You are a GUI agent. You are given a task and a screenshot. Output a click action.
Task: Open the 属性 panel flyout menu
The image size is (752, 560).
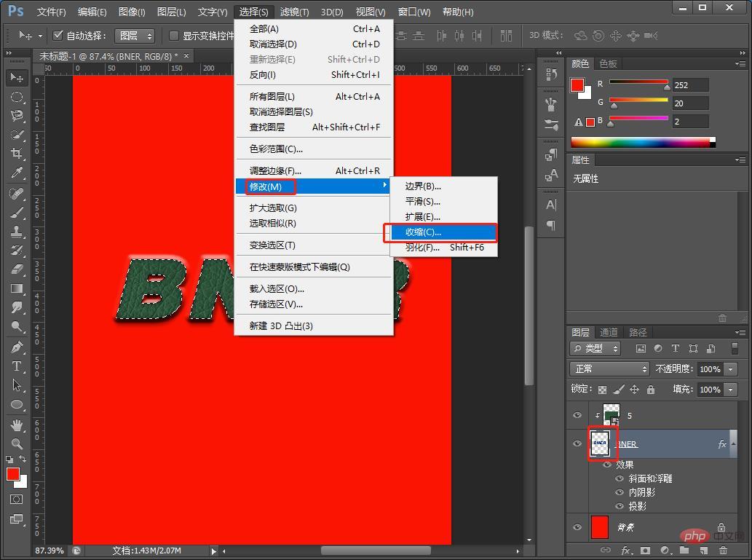(740, 159)
